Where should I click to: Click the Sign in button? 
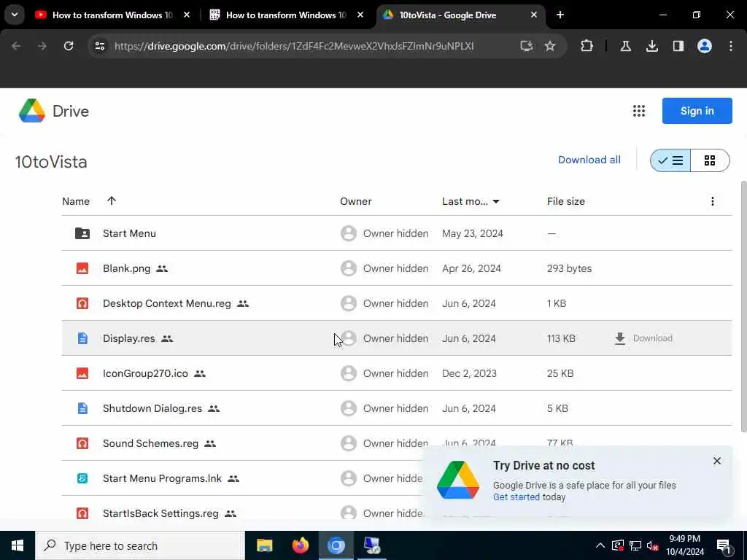(x=697, y=111)
